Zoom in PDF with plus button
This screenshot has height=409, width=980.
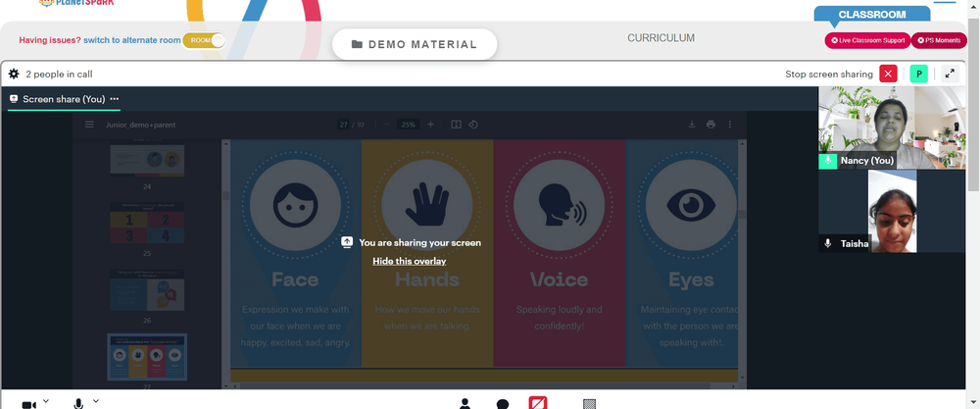pos(430,125)
